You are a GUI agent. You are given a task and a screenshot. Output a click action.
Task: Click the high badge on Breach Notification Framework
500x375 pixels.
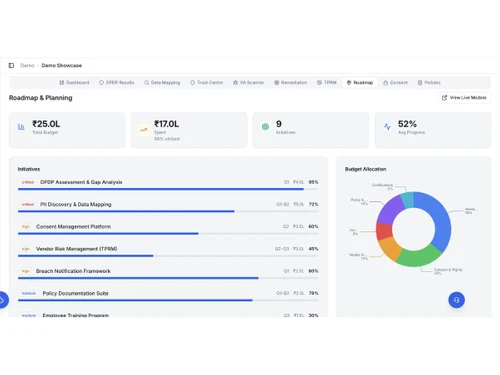26,271
